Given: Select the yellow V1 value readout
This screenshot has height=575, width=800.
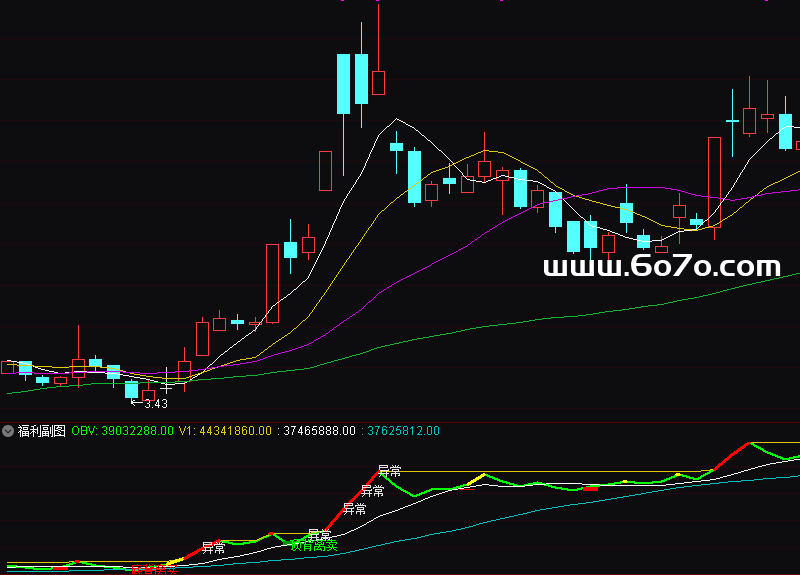Looking at the screenshot, I should pos(225,431).
